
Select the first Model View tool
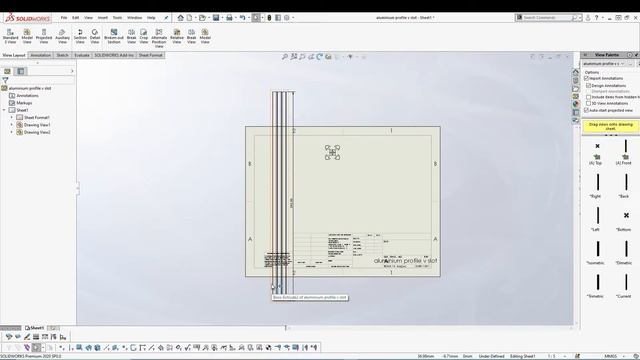[27, 36]
